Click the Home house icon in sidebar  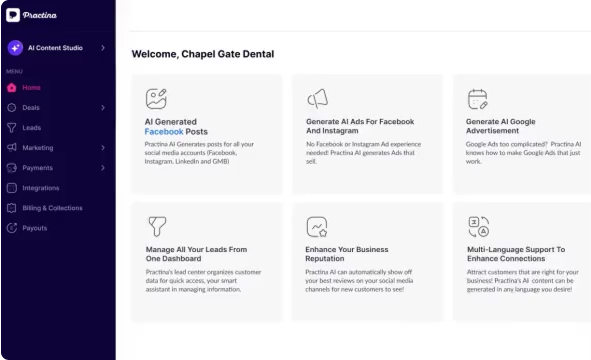tap(12, 87)
